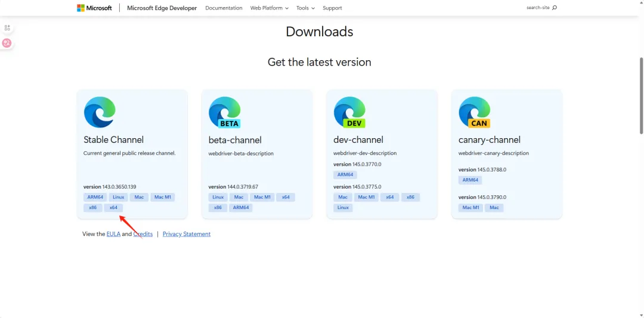Click the Canary channel Edge logo
644x318 pixels.
coord(475,112)
